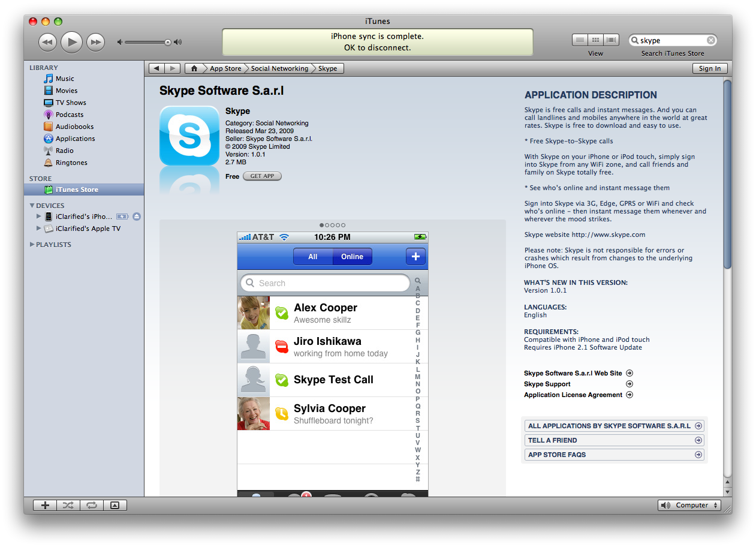756x547 pixels.
Task: Switch to list view icon
Action: click(580, 40)
